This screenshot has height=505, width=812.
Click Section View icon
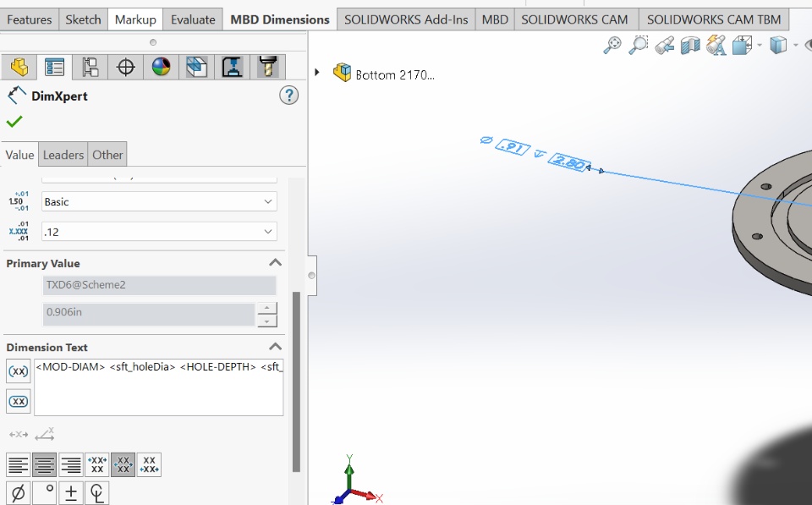click(690, 45)
